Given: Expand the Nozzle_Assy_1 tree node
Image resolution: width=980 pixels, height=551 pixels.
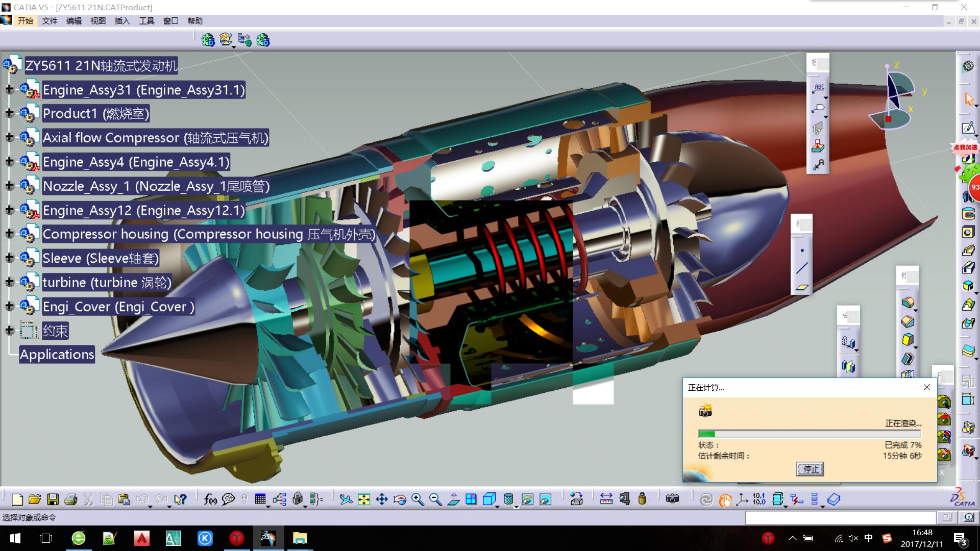Looking at the screenshot, I should pos(9,186).
